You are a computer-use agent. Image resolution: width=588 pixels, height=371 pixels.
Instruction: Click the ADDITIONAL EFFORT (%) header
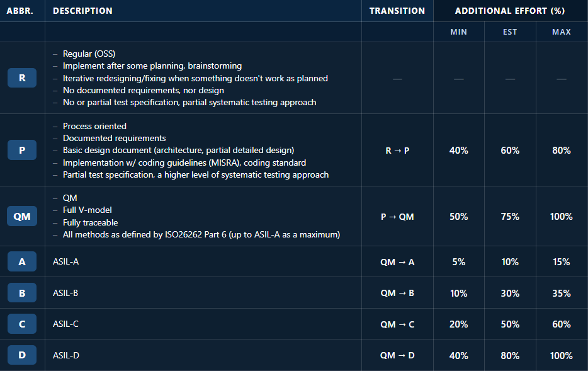tap(510, 11)
